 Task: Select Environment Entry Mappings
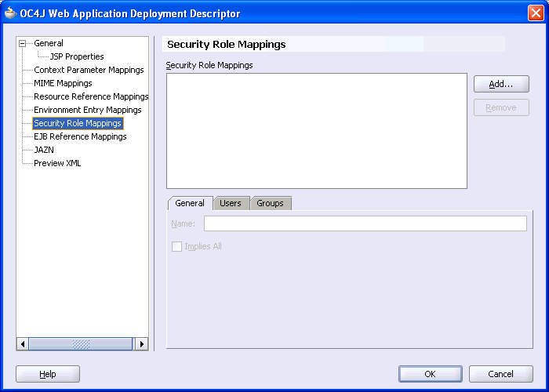(88, 110)
